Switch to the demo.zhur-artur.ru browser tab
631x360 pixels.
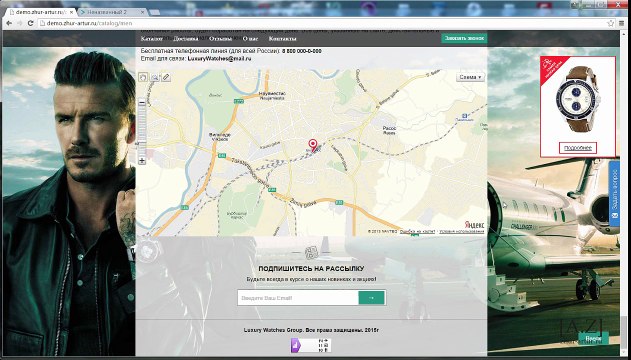[39, 12]
